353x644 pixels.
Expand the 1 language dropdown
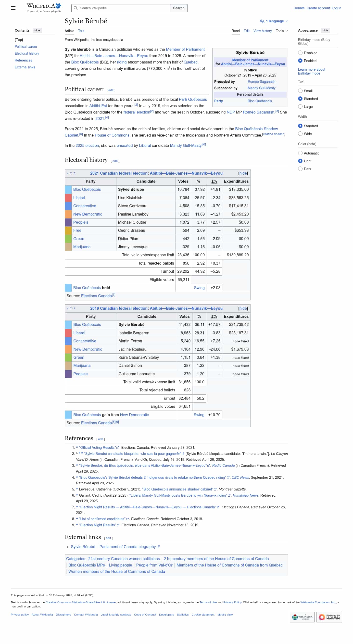(x=274, y=21)
